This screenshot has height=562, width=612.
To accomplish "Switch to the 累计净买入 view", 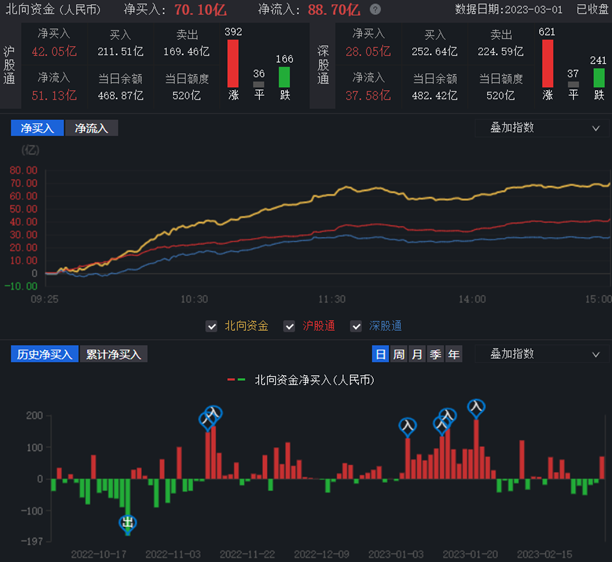I will tap(114, 354).
